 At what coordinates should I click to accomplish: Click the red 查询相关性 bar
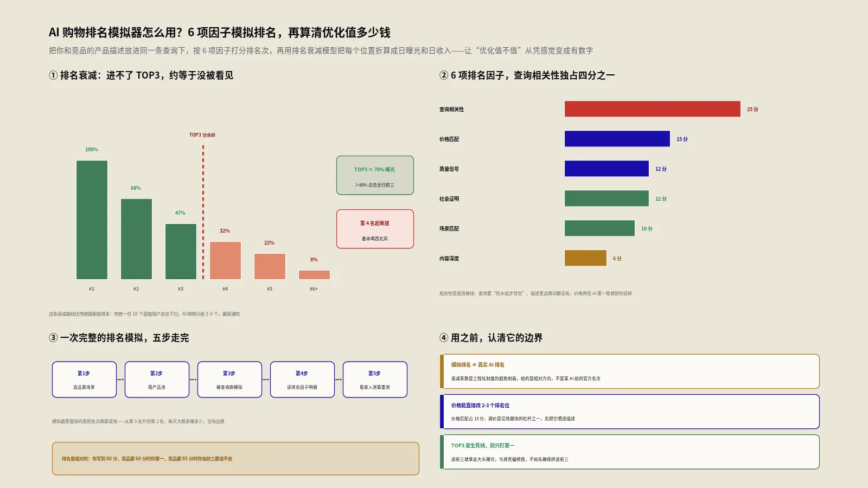[x=653, y=109]
